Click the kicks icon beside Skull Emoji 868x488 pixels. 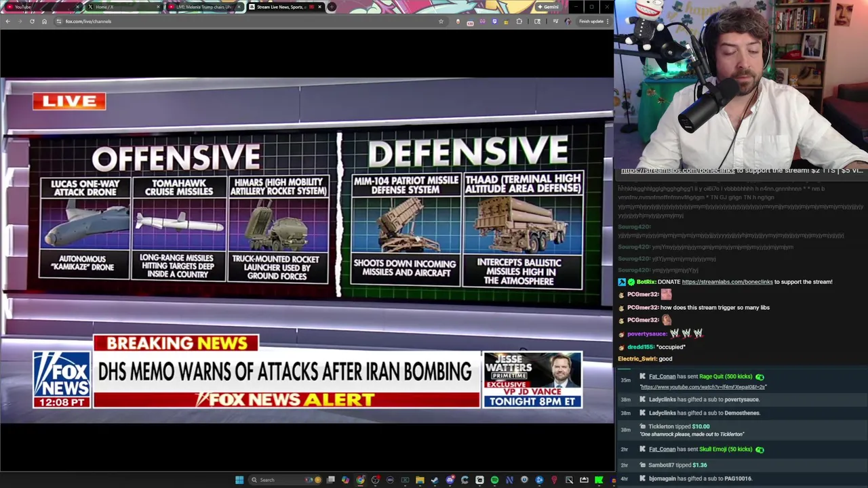759,449
